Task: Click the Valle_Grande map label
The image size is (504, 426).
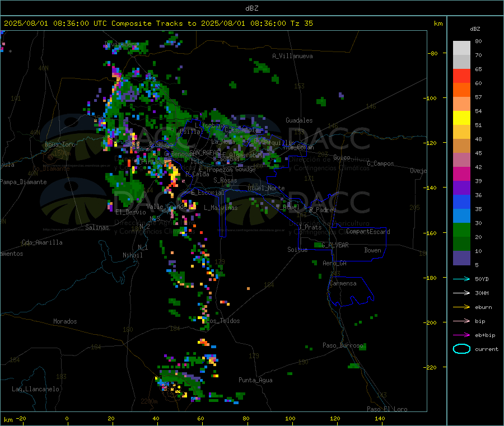Action: (x=166, y=206)
